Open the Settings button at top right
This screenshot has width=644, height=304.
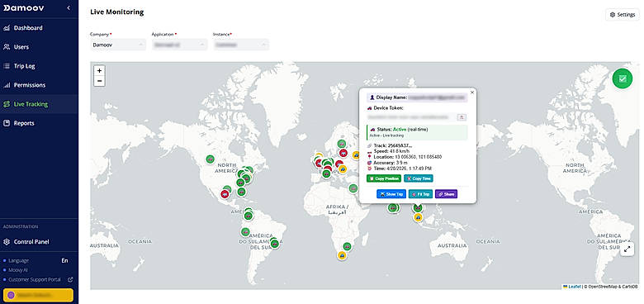(623, 14)
